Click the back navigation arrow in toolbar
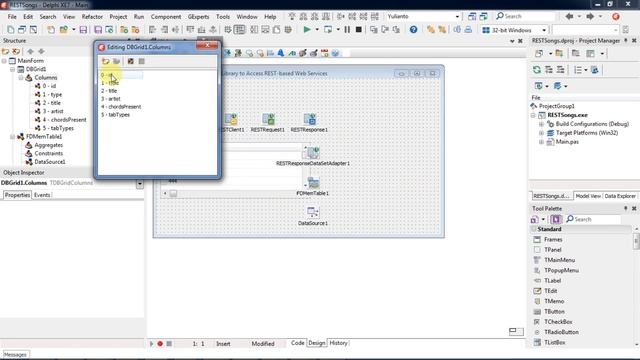 [569, 16]
